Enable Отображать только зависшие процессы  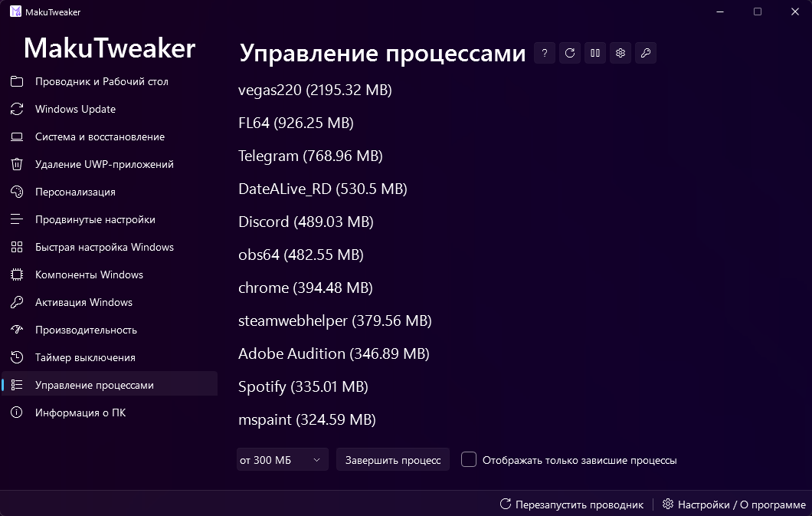coord(468,459)
